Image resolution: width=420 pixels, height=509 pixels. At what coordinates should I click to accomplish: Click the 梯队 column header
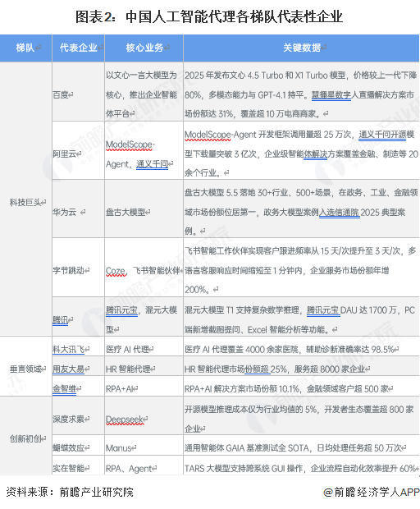(x=26, y=48)
